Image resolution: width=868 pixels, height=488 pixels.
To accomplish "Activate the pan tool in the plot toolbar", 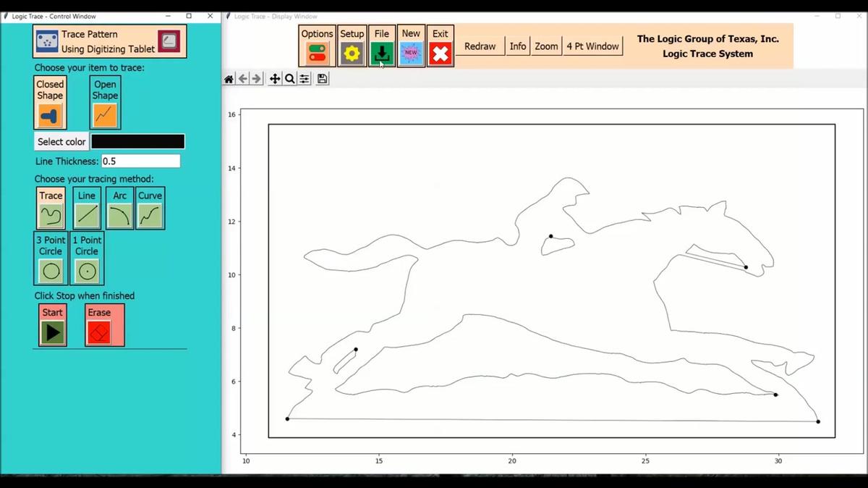I will [x=274, y=78].
